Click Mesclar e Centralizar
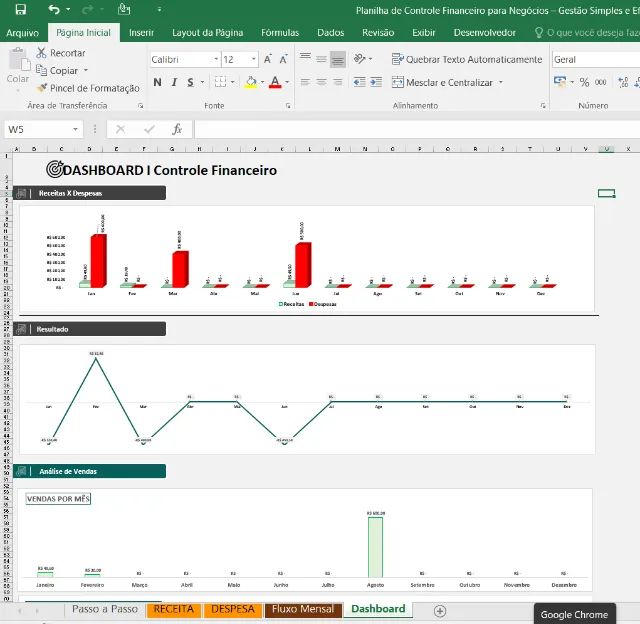The height and width of the screenshot is (624, 640). 442,82
